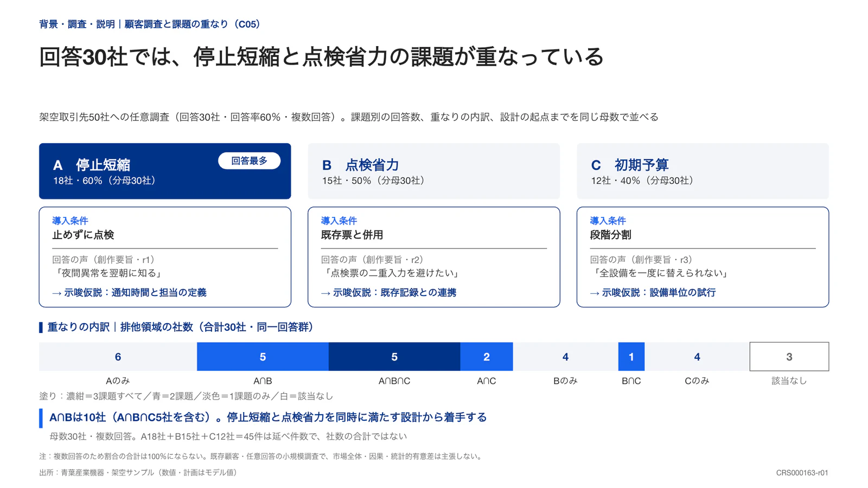Image resolution: width=868 pixels, height=488 pixels.
Task: Click the blue A∩B bar segment
Action: [x=263, y=357]
